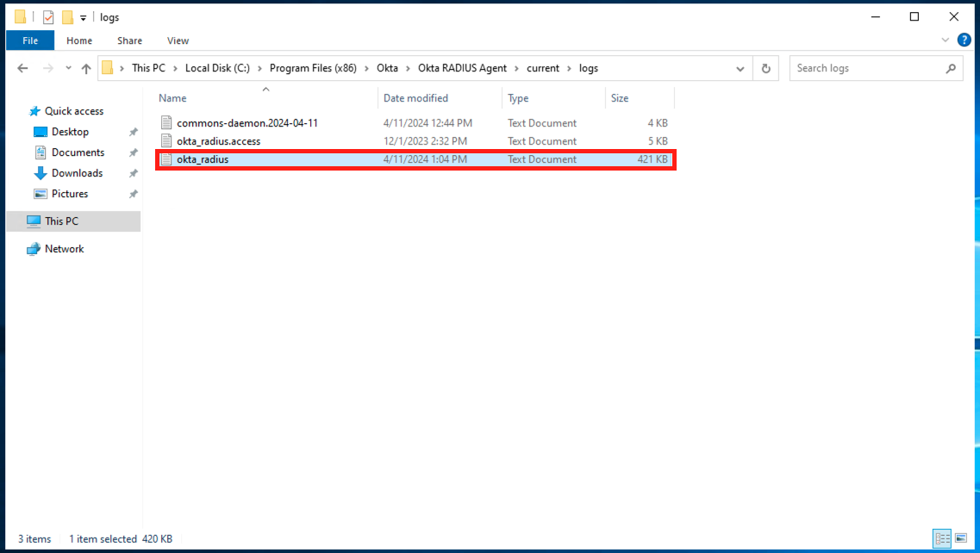Screen dimensions: 980x553
Task: Open Help via the question mark icon
Action: (x=964, y=40)
